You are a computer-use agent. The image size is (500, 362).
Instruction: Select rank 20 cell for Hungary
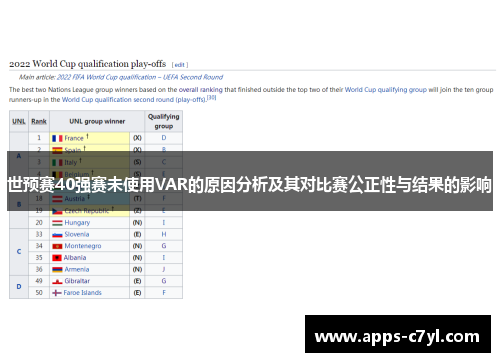click(39, 222)
